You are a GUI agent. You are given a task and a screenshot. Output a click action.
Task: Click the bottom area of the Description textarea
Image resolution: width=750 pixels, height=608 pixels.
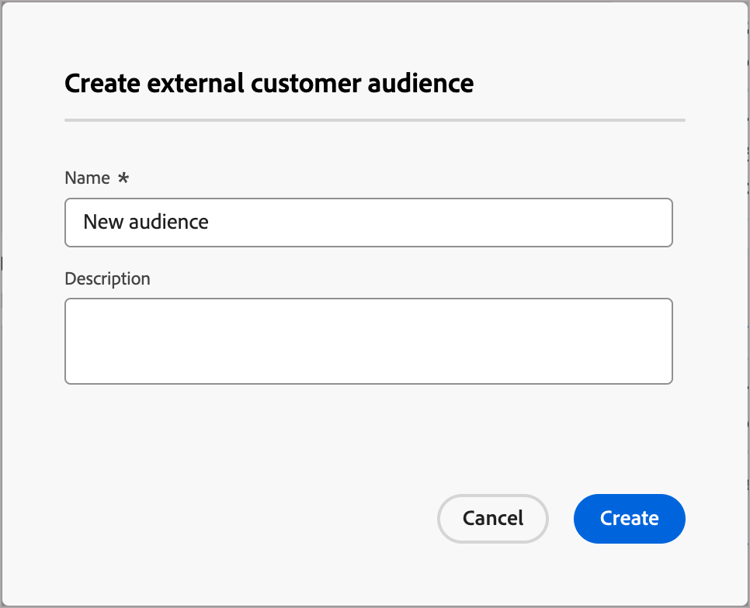[x=368, y=370]
